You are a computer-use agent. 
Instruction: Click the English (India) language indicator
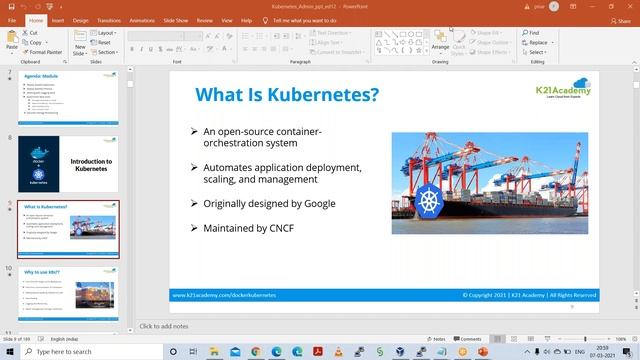(64, 339)
